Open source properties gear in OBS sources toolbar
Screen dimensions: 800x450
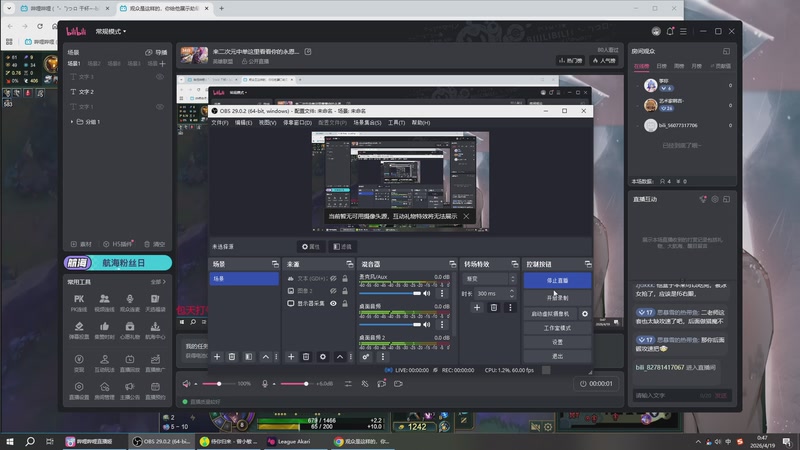pyautogui.click(x=322, y=357)
